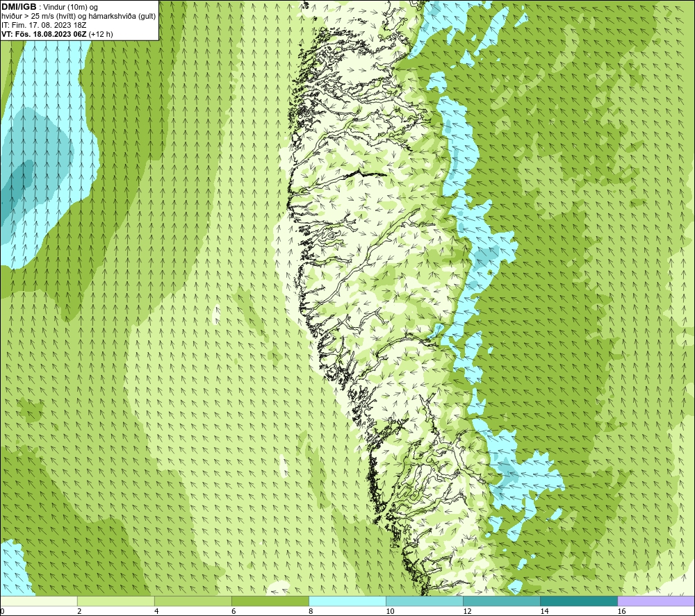Click the "(+12 h)" forecast offset text

point(101,34)
